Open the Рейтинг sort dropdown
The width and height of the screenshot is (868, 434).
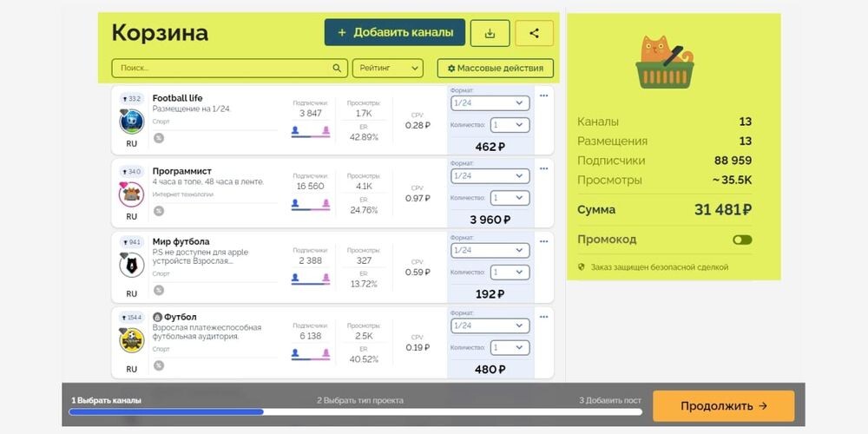[x=387, y=68]
